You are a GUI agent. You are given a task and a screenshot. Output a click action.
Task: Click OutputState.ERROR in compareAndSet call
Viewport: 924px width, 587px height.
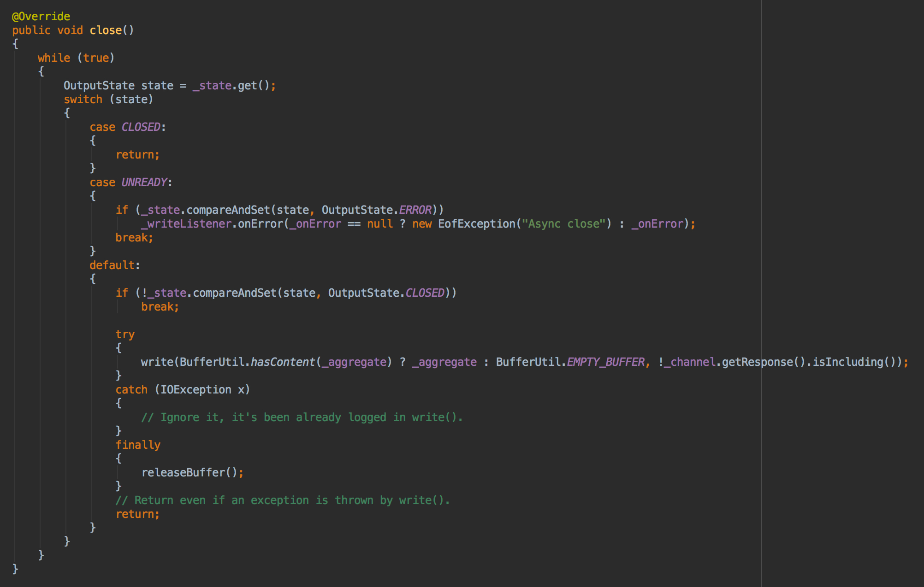377,210
